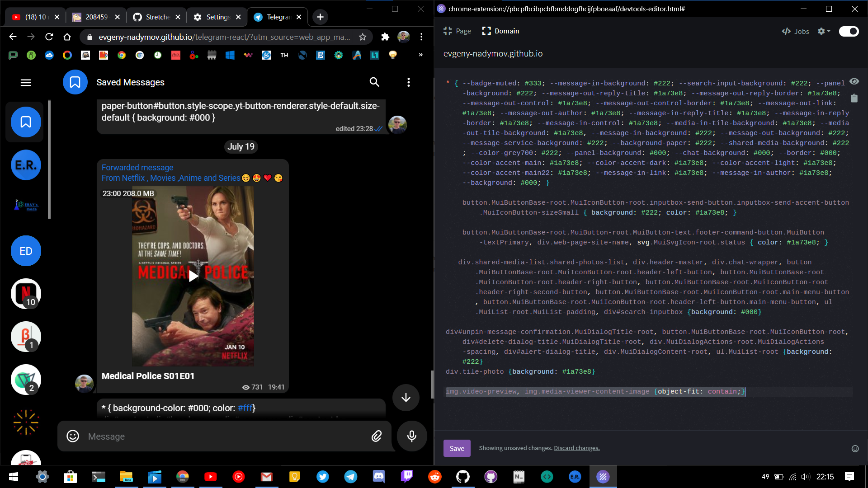Disable the style with the toggle switch

click(x=849, y=31)
